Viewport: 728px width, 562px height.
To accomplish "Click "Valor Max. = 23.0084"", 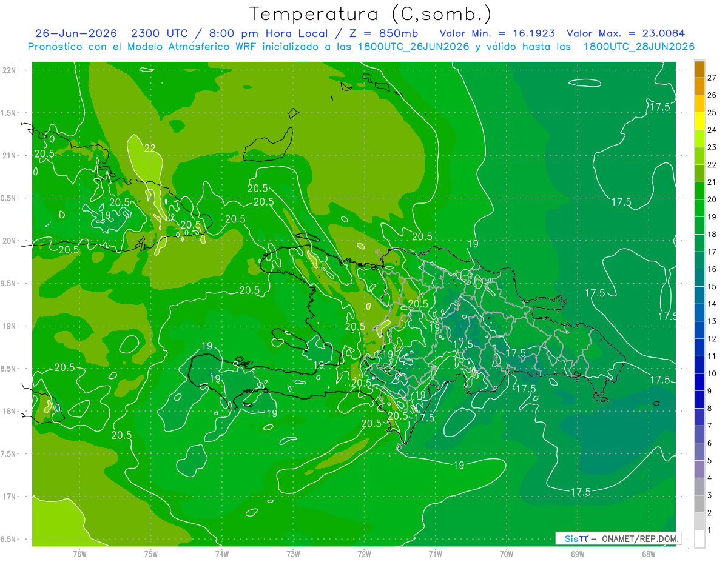I will pos(625,33).
